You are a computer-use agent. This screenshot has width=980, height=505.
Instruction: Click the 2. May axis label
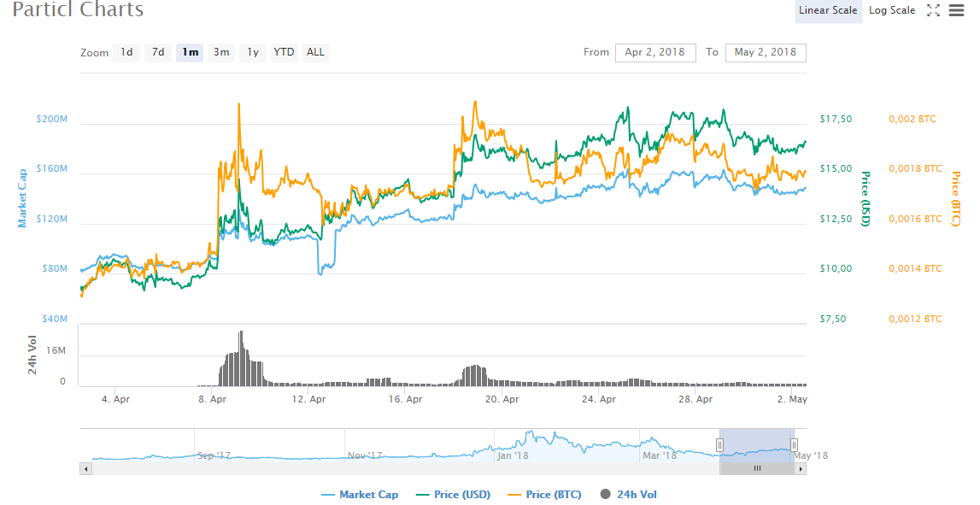click(x=793, y=399)
